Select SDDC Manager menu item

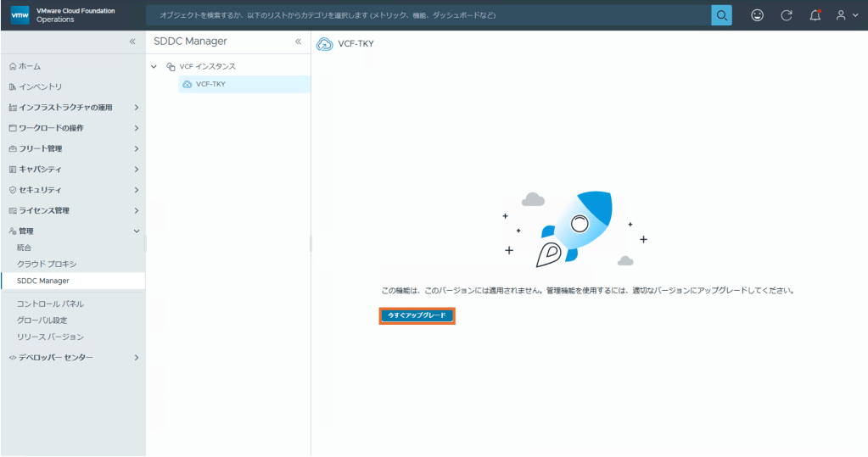(73, 281)
